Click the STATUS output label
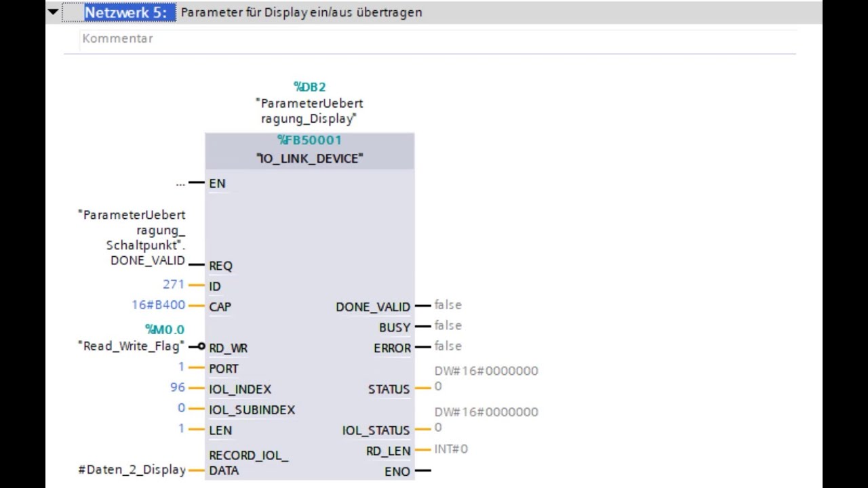 (389, 390)
